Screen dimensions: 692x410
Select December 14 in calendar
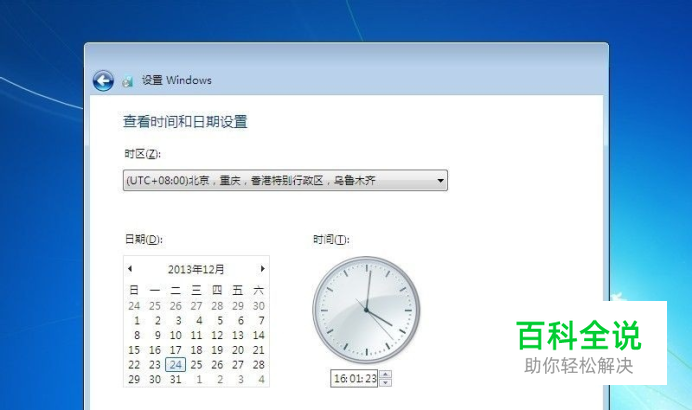[259, 335]
